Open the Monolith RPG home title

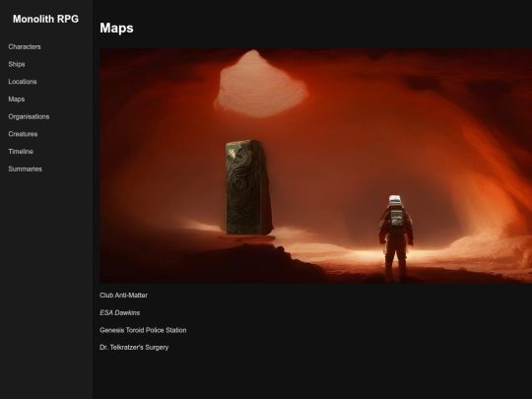45,19
